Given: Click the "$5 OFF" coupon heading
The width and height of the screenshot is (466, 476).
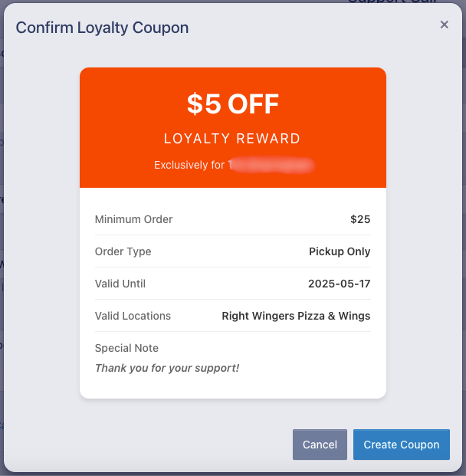Looking at the screenshot, I should (232, 104).
